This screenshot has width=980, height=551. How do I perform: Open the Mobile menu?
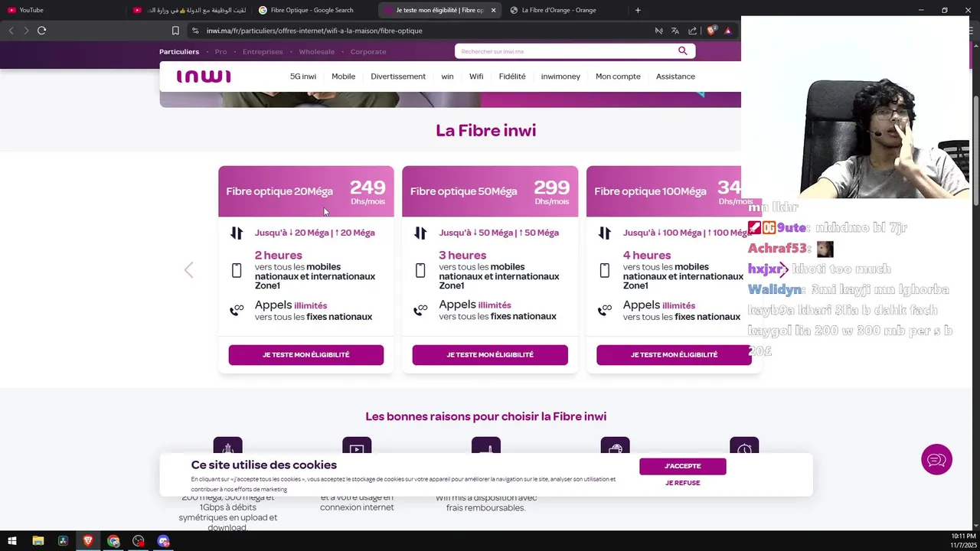click(x=343, y=77)
